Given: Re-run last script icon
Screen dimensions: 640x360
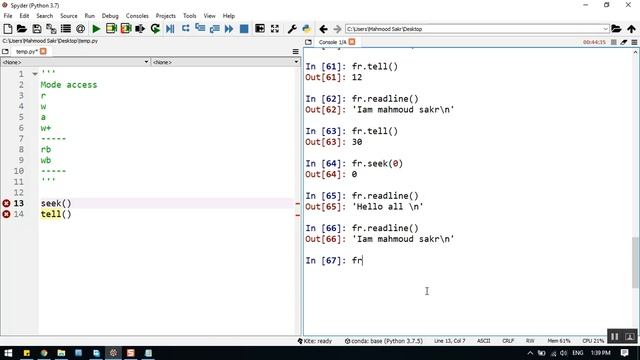Looking at the screenshot, I should [155, 29].
